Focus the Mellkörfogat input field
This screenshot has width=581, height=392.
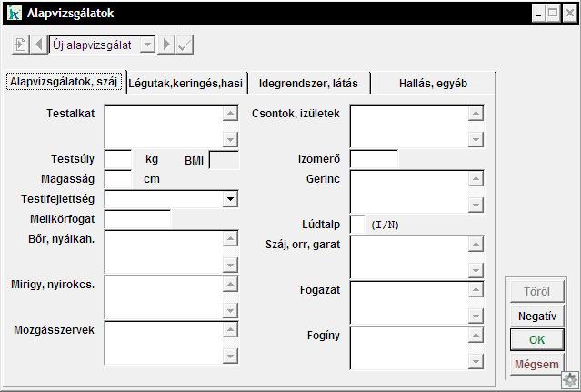137,218
